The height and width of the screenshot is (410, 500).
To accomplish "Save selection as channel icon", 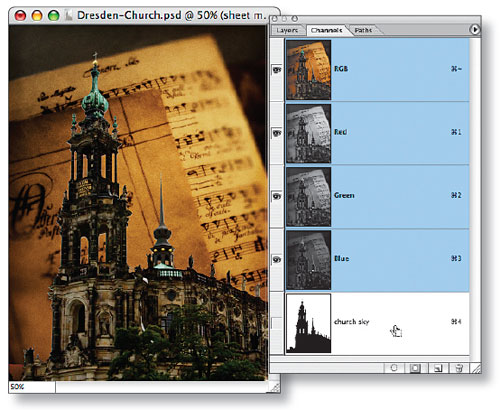I will (x=415, y=368).
